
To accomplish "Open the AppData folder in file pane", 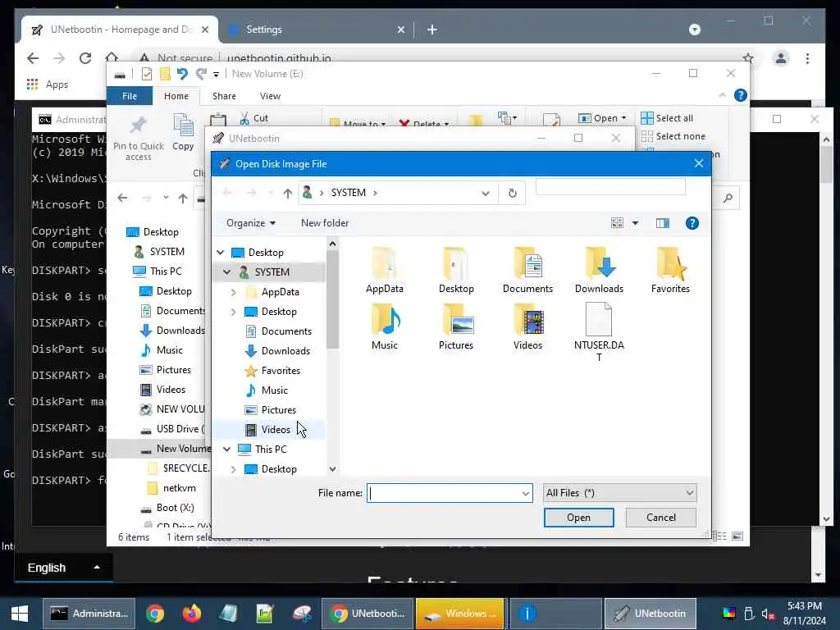I will click(x=384, y=270).
